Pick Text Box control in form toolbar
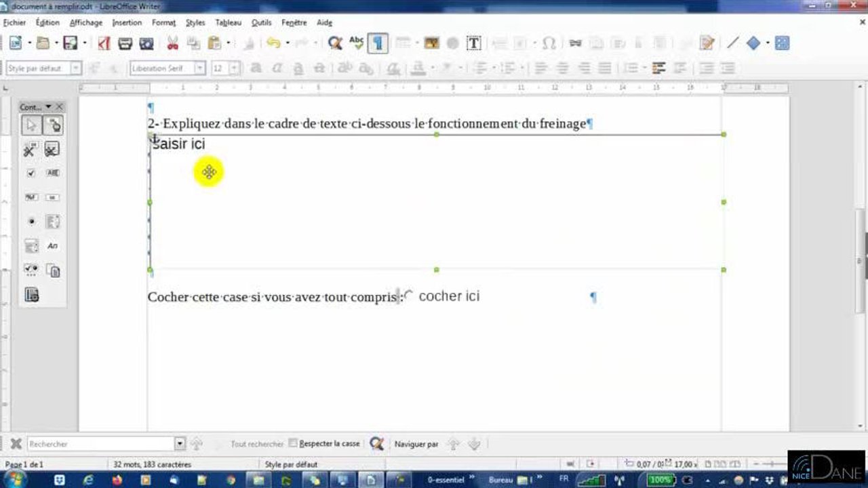This screenshot has width=868, height=488. tap(53, 173)
